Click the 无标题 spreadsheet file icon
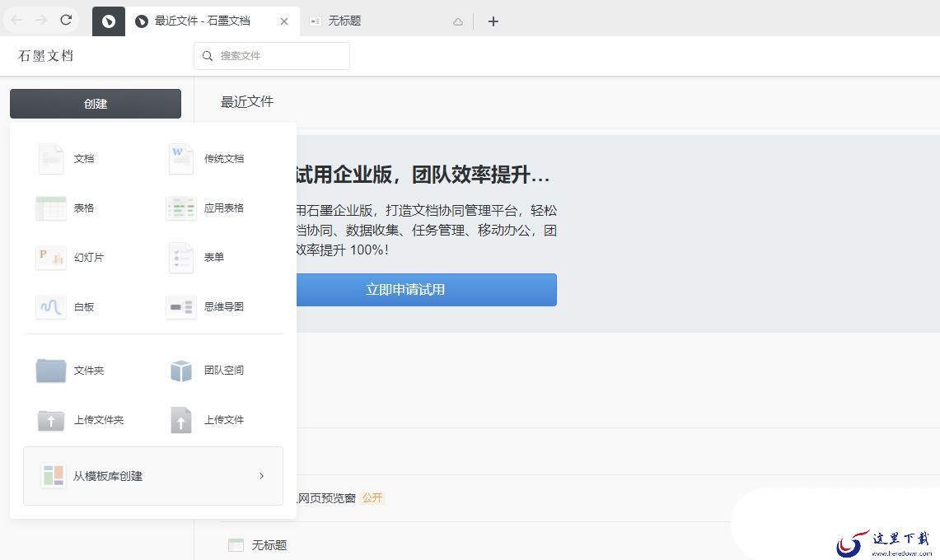 (236, 545)
